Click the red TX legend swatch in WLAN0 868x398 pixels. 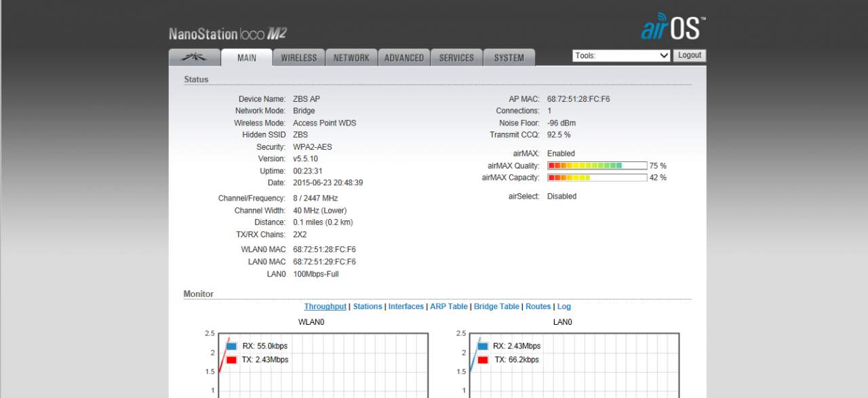(231, 359)
